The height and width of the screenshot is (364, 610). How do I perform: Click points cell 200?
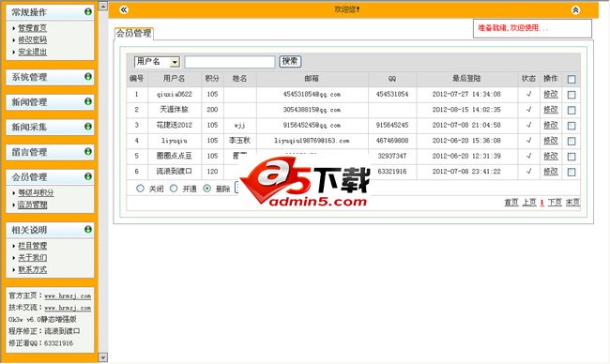coord(212,110)
